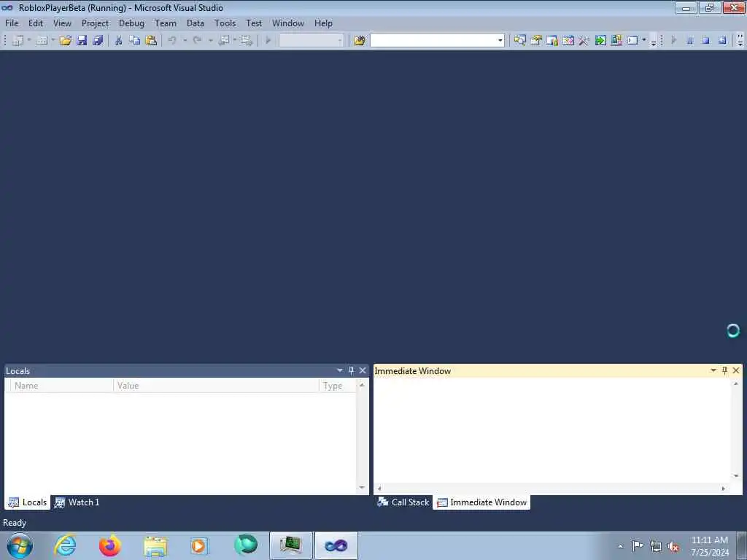Expand the Add New Item dropdown arrow
The width and height of the screenshot is (747, 560).
coord(53,41)
